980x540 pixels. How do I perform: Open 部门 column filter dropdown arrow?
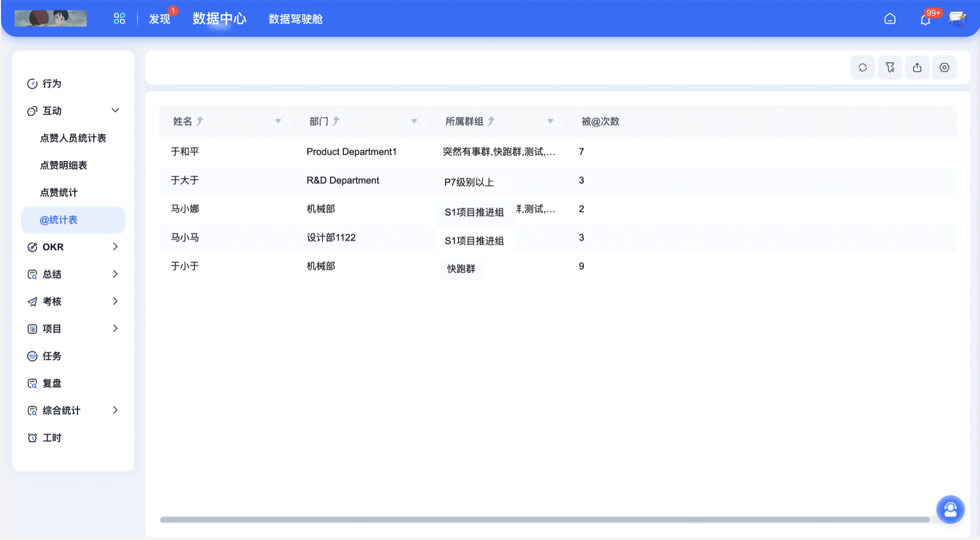[414, 121]
